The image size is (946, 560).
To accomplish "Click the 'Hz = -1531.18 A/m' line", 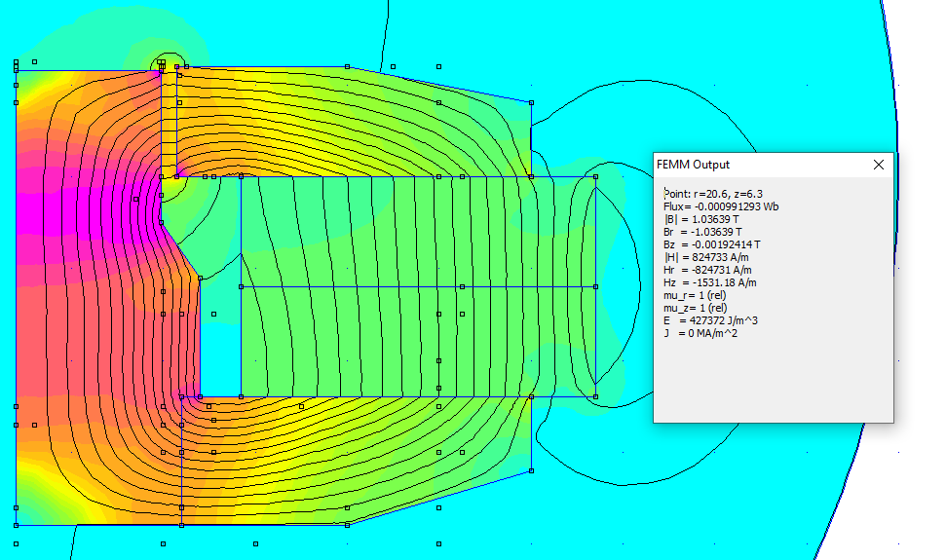I will coord(709,282).
